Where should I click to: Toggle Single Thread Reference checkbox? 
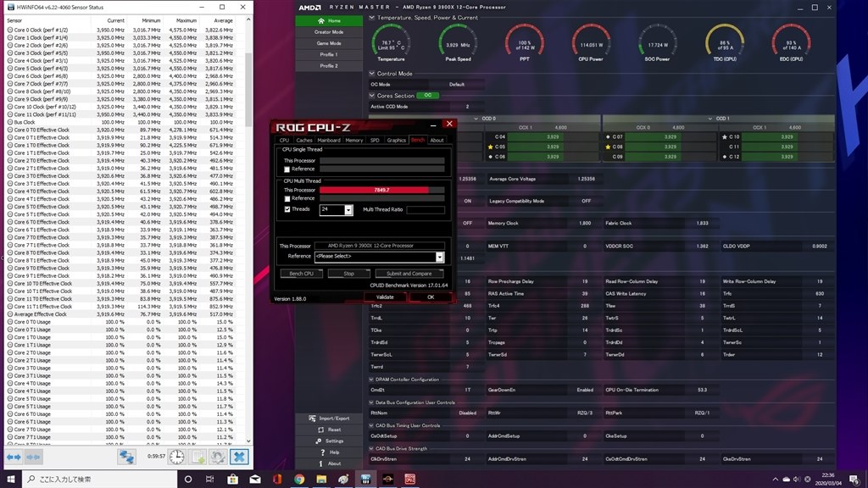[287, 169]
